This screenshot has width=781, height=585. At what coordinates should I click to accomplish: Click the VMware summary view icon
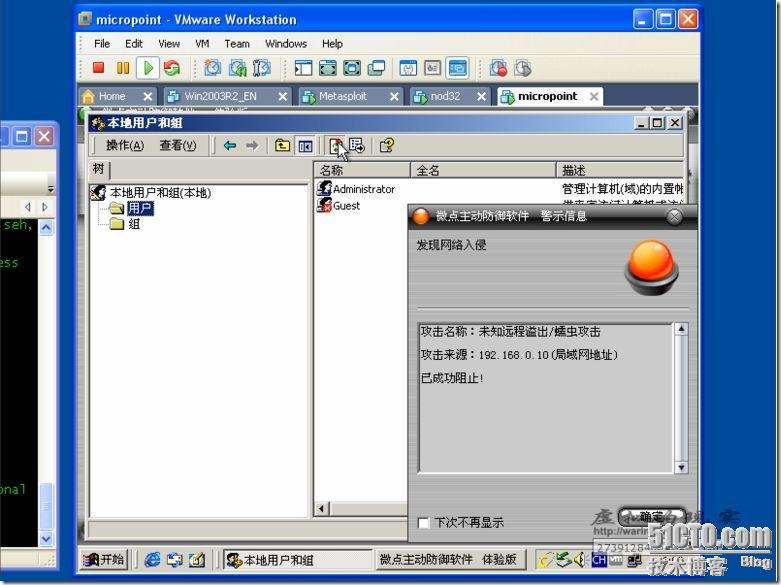[408, 68]
